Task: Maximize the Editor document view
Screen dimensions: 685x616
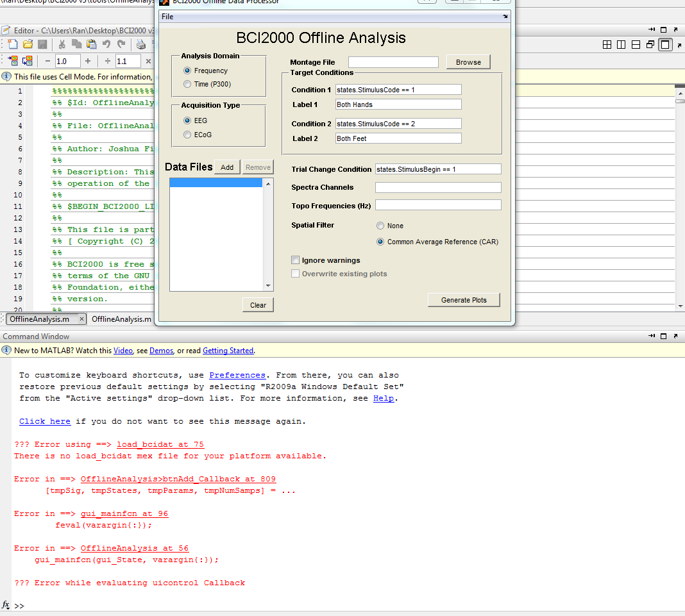Action: [x=665, y=44]
